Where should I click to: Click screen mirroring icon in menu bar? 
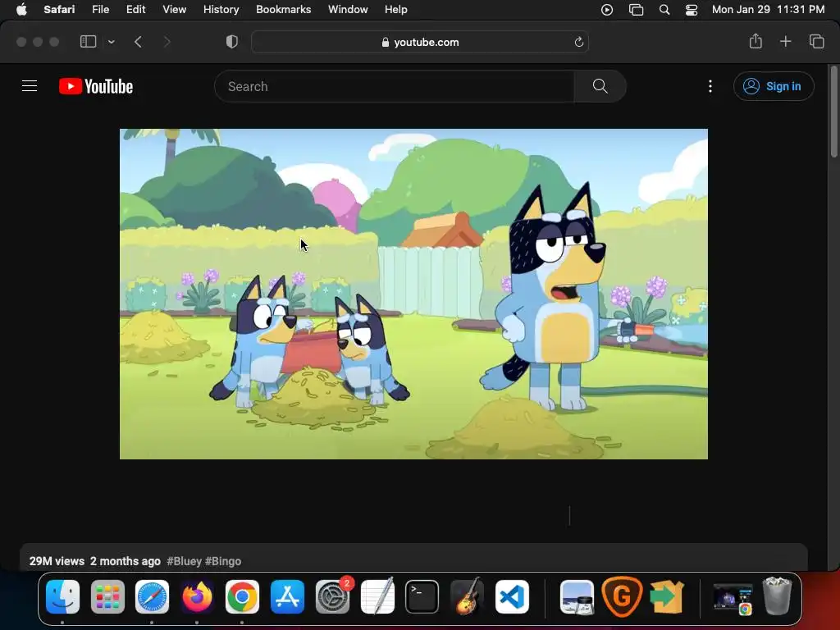pos(636,9)
